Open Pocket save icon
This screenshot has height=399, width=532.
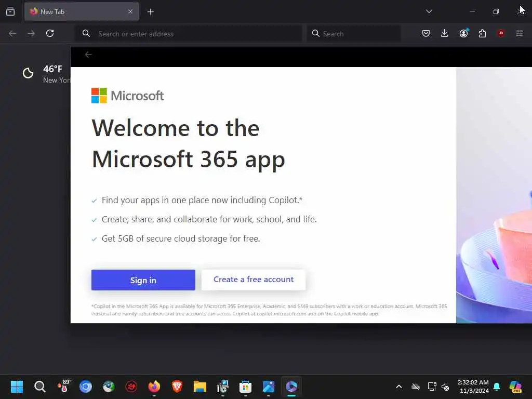tap(426, 33)
